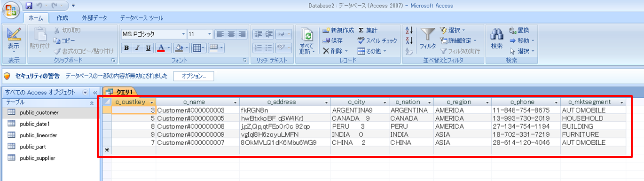The image size is (644, 181).
Task: Click the 置換 replace command
Action: point(519,30)
